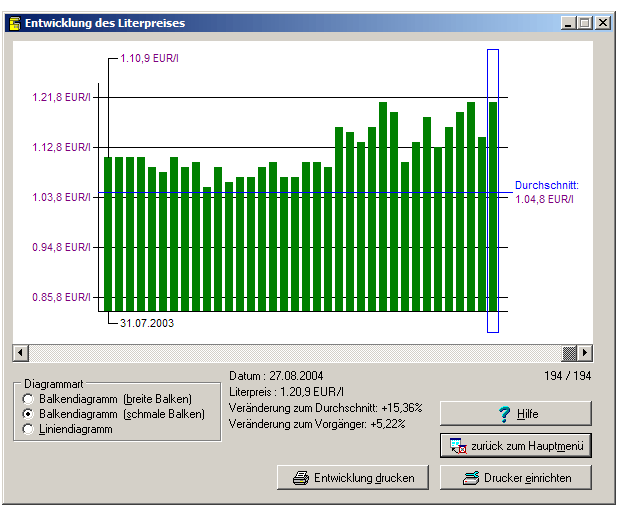Click the Diagrammart group label

pyautogui.click(x=54, y=384)
